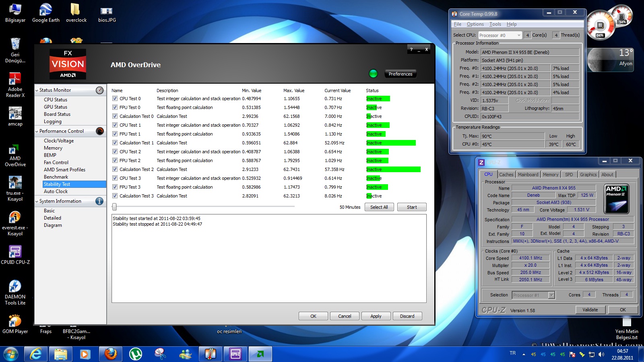Open the amcap desktop icon
This screenshot has width=644, height=362.
click(15, 117)
